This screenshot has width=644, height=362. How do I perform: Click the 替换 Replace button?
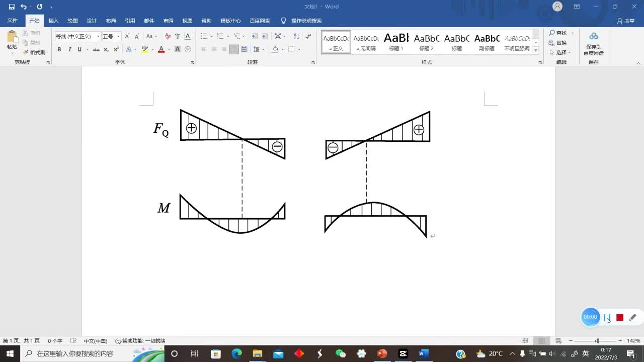point(558,43)
